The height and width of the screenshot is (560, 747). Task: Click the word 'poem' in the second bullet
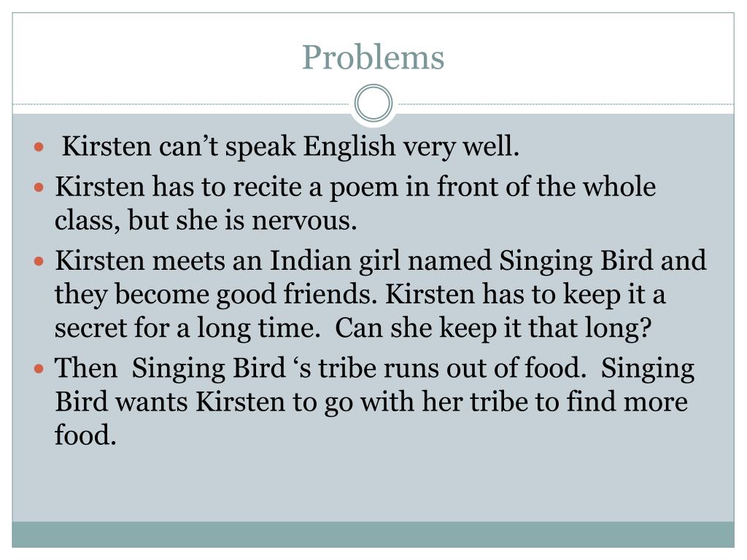point(365,187)
